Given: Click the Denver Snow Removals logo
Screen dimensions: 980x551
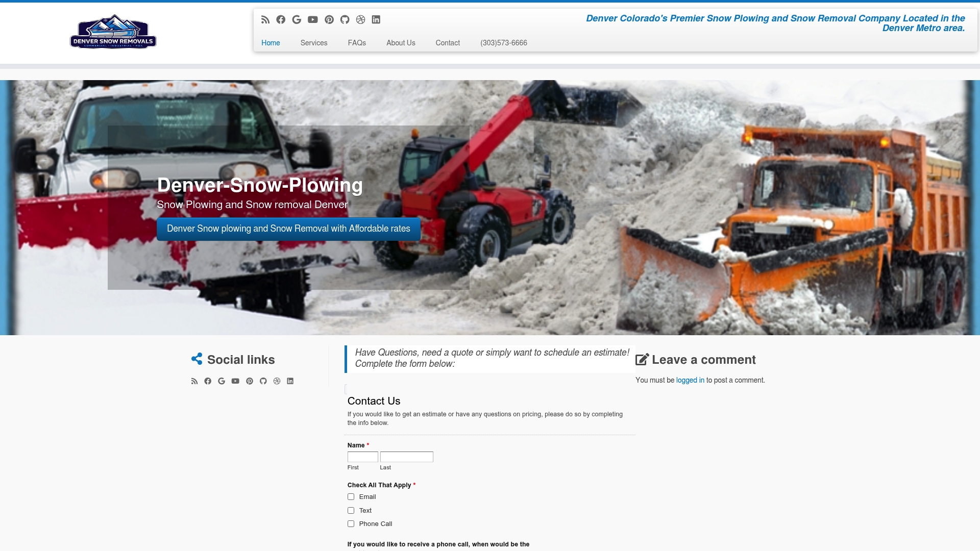Looking at the screenshot, I should pyautogui.click(x=113, y=32).
